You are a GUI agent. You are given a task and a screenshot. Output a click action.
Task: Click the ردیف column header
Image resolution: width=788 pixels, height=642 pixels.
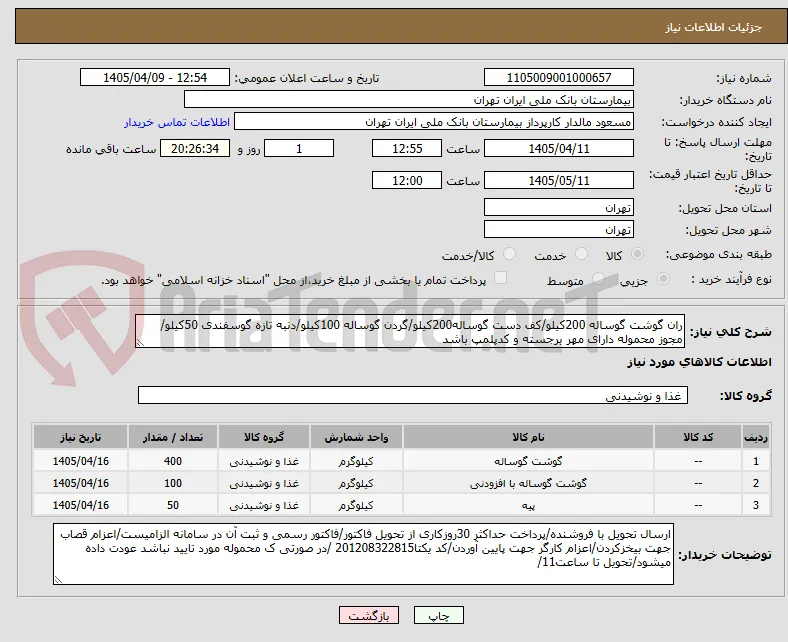coord(756,437)
